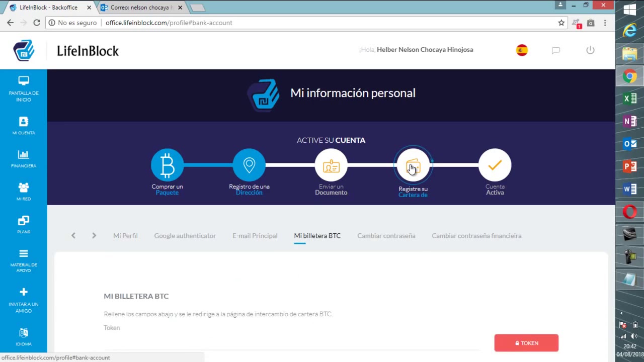Image resolution: width=644 pixels, height=362 pixels.
Task: Open Financiera sidebar section
Action: (24, 159)
